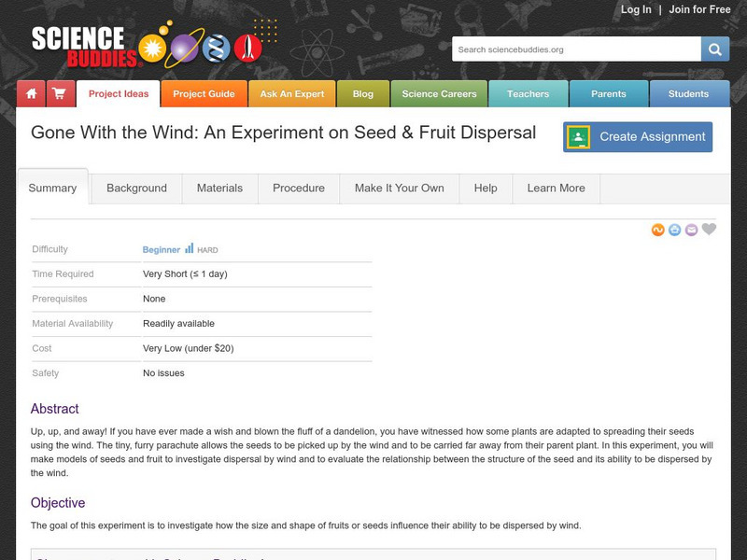Click the 'HARD' difficulty label
The image size is (747, 560).
coord(207,250)
